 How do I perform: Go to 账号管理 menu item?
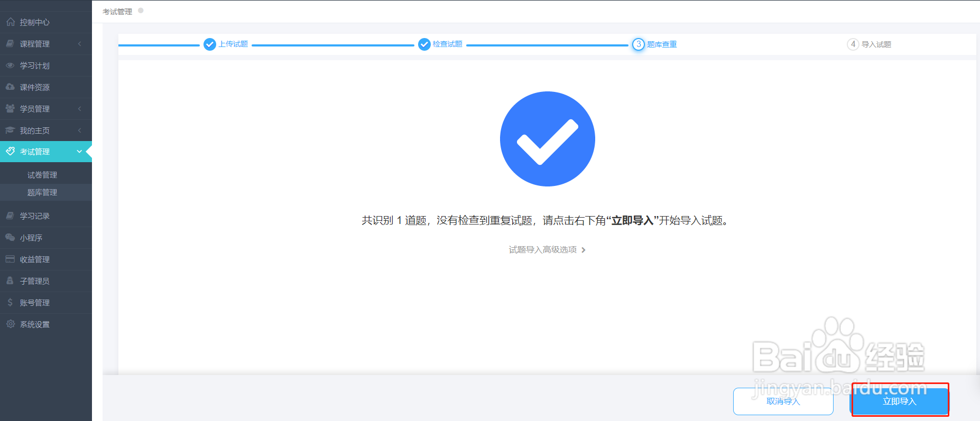point(46,303)
